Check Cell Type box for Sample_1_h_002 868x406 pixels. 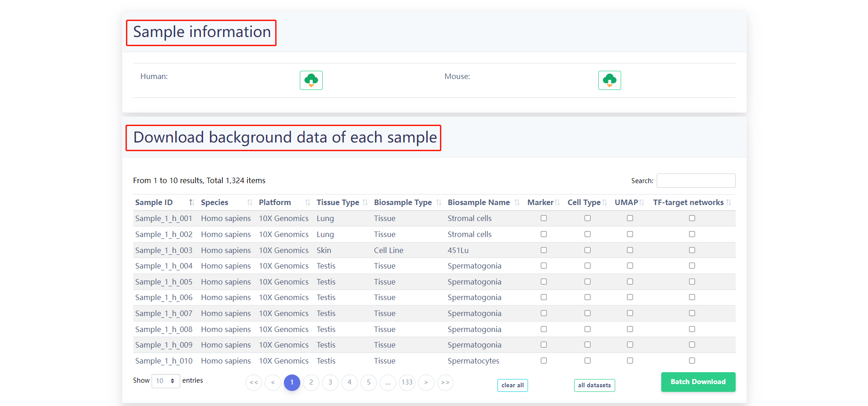(587, 234)
